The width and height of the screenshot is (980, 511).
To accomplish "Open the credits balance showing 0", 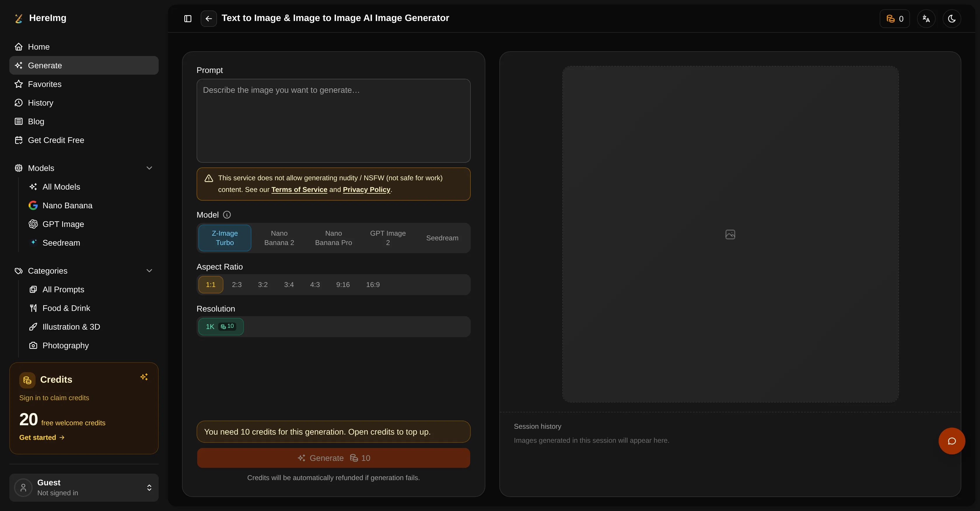I will (x=895, y=19).
